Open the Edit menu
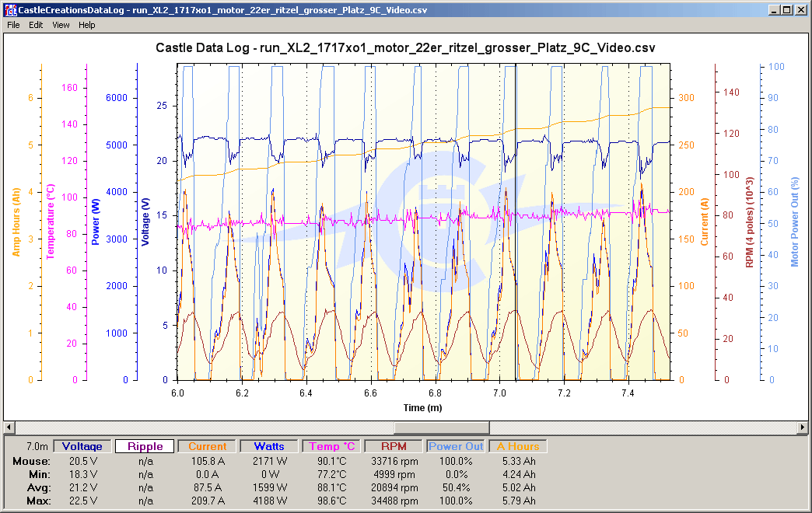The height and width of the screenshot is (513, 812). 36,25
